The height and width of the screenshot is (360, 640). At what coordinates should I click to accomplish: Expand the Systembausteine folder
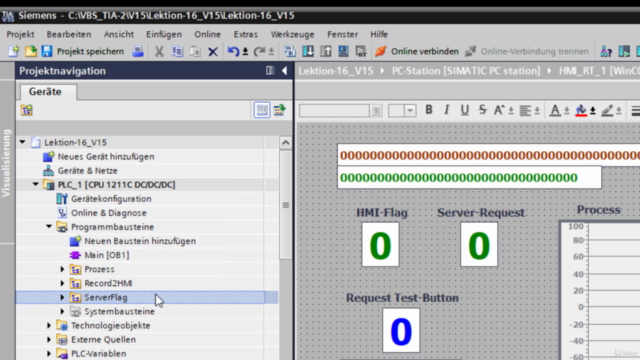[62, 311]
